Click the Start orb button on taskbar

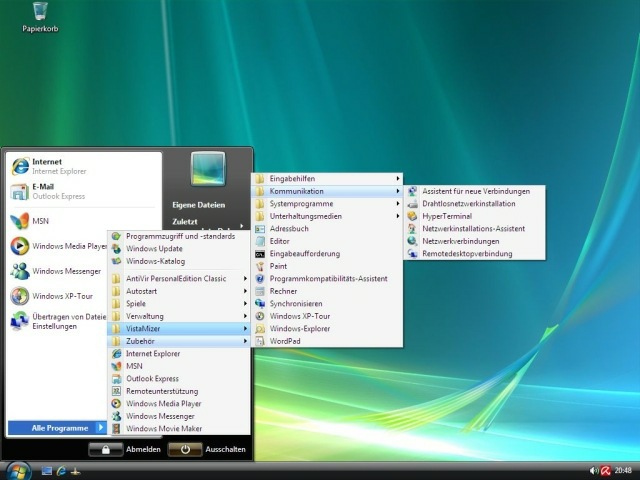pos(18,471)
